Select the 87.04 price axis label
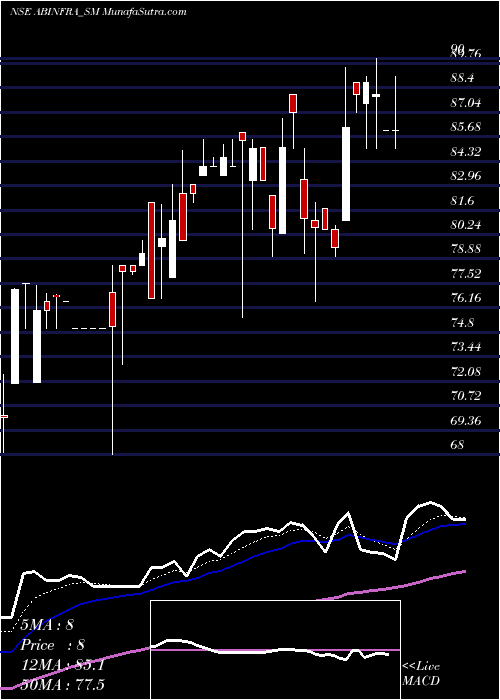Screen dimensions: 500x700 pos(466,103)
